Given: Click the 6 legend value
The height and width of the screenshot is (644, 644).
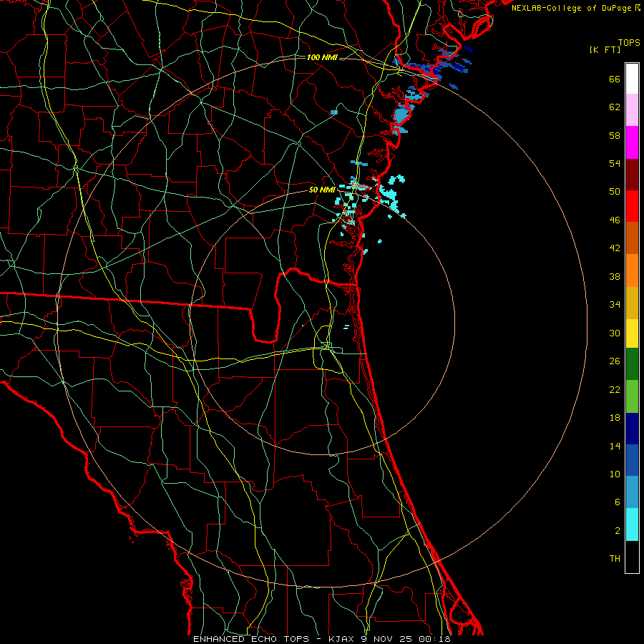Looking at the screenshot, I should 618,502.
